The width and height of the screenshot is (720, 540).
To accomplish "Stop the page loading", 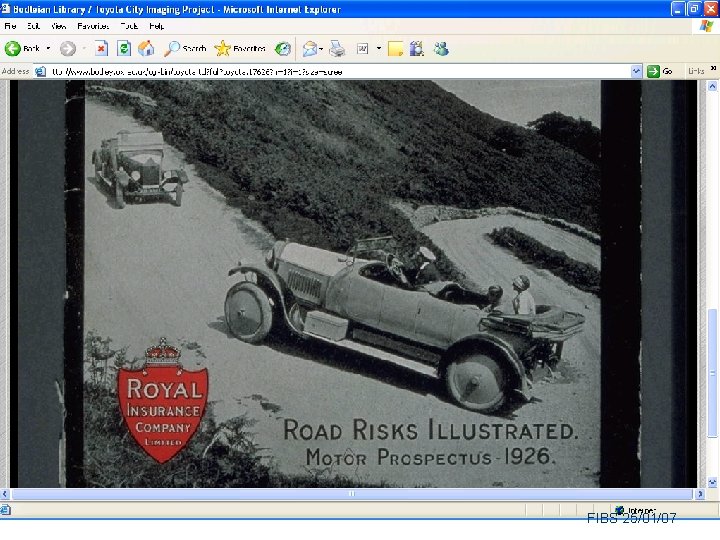I will pos(101,48).
